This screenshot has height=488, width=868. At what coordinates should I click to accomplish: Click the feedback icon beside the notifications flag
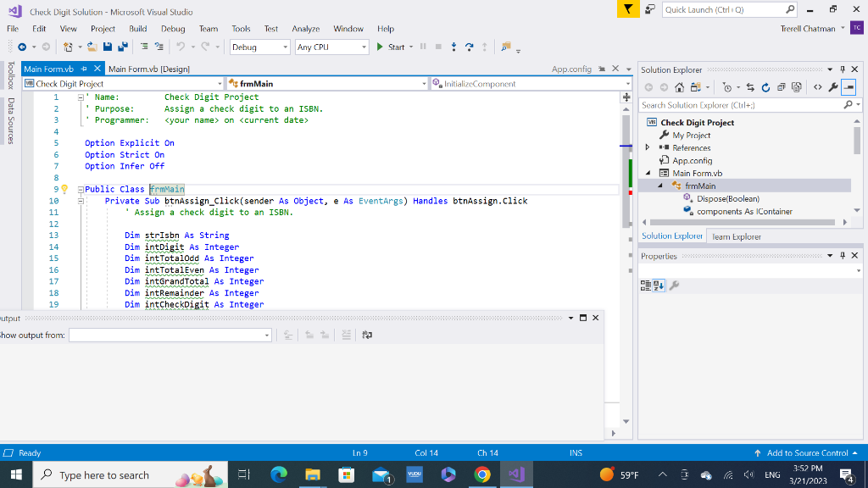(650, 9)
